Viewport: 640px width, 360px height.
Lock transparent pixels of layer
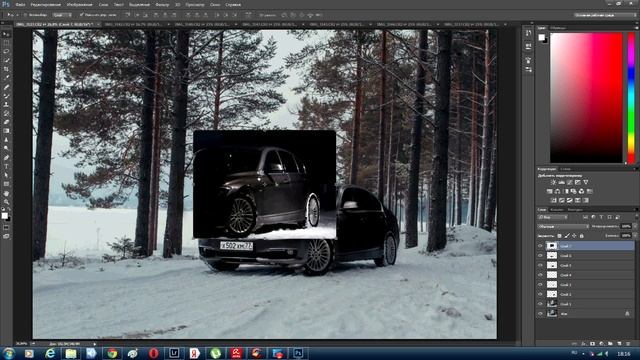click(560, 236)
